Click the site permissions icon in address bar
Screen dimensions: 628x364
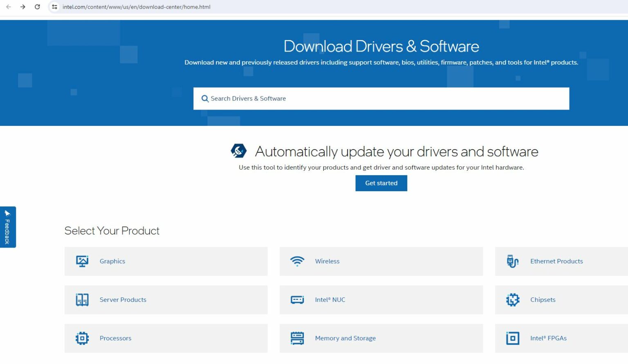click(54, 7)
